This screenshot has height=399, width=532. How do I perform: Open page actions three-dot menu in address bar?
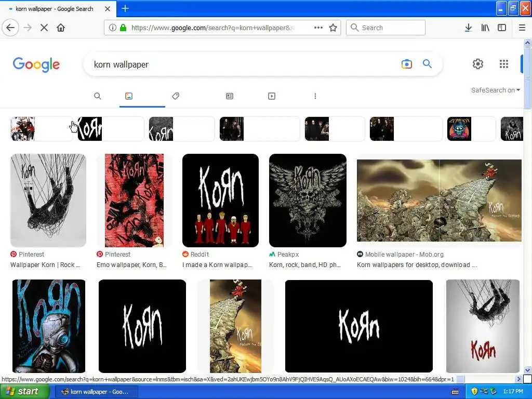tap(318, 28)
